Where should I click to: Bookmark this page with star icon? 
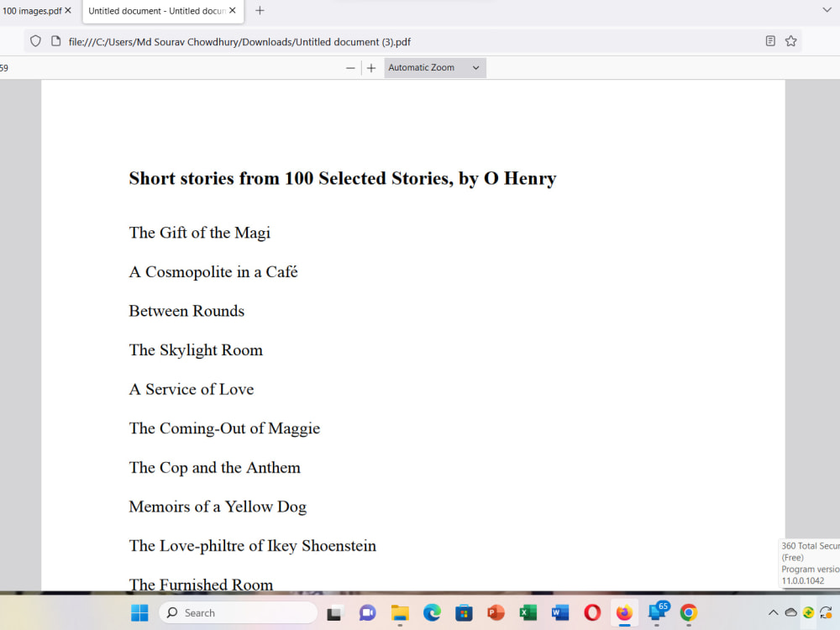click(790, 40)
